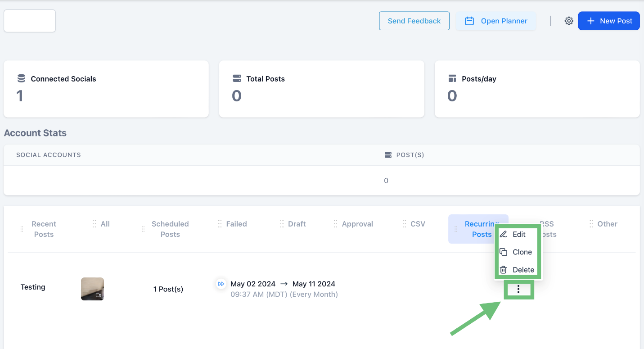Viewport: 644px width, 349px height.
Task: Click the 1 Post(s) count text
Action: point(168,289)
